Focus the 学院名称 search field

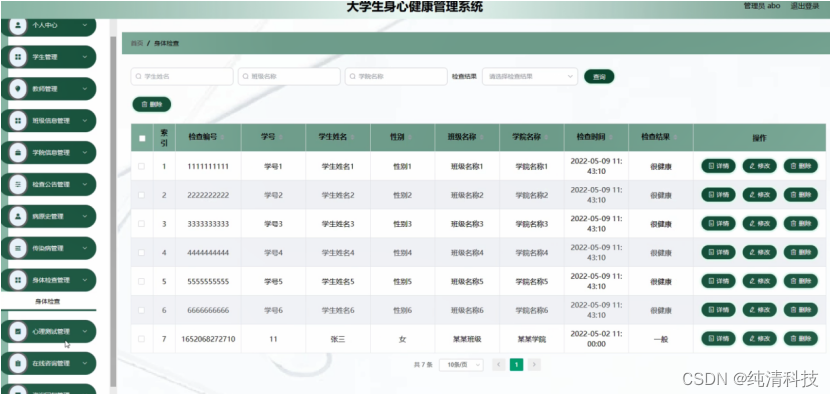click(x=396, y=76)
